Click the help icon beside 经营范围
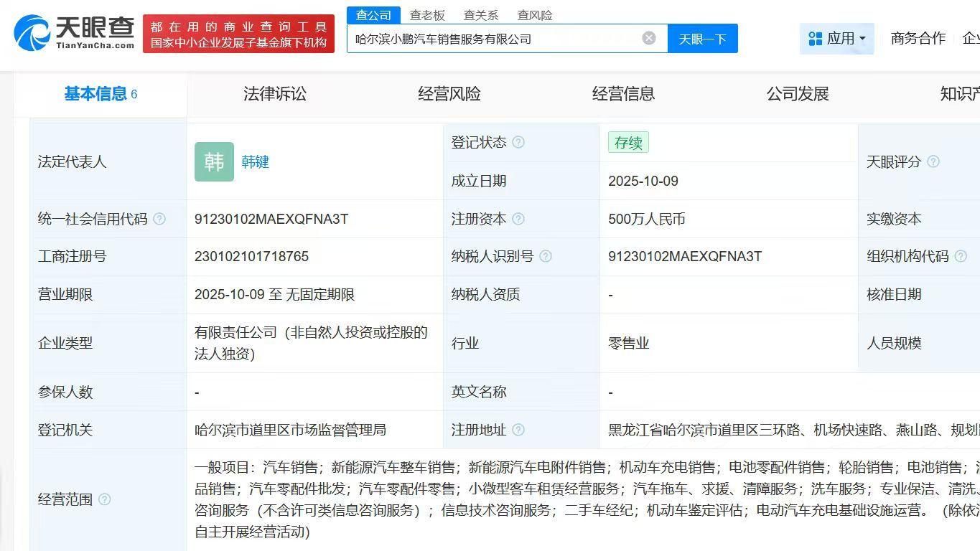This screenshot has width=980, height=551. [105, 499]
